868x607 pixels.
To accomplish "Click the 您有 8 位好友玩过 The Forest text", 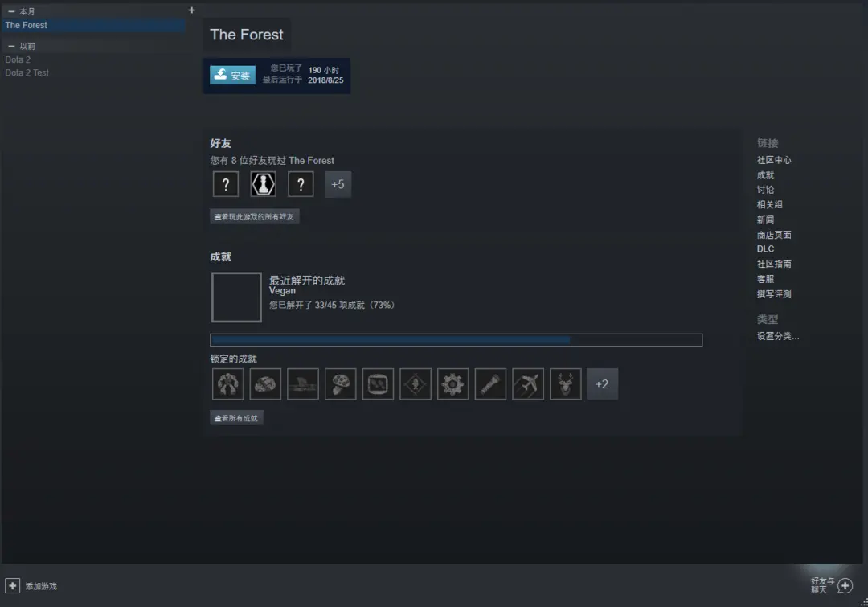I will point(272,161).
